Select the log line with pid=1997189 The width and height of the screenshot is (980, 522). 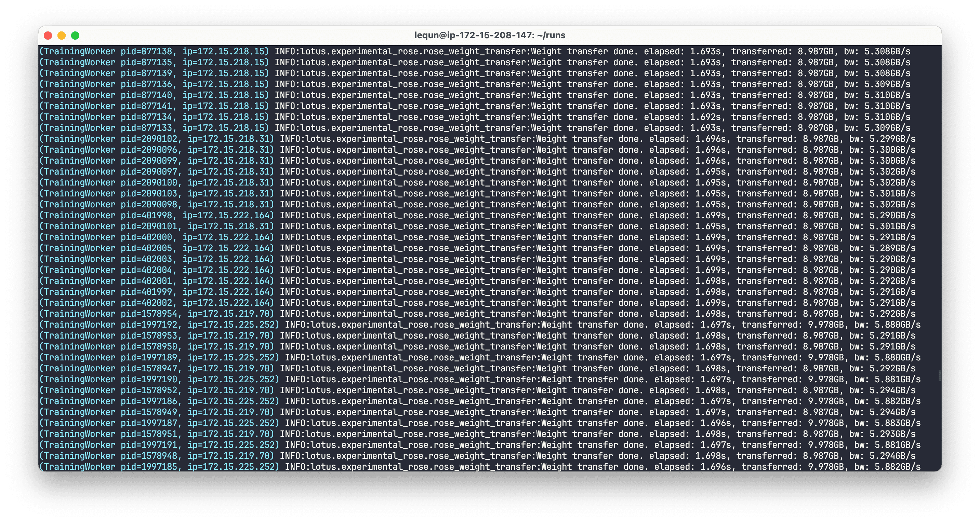[x=480, y=358]
